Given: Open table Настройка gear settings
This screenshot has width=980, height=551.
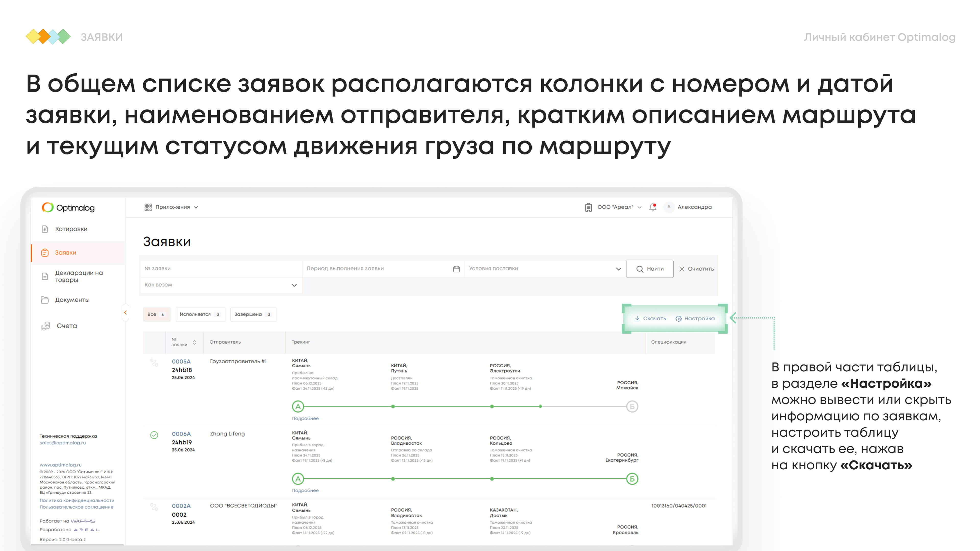Looking at the screenshot, I should point(695,319).
